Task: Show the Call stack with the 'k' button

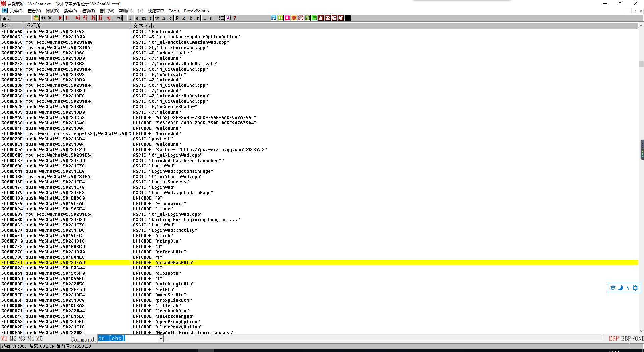Action: pyautogui.click(x=184, y=18)
